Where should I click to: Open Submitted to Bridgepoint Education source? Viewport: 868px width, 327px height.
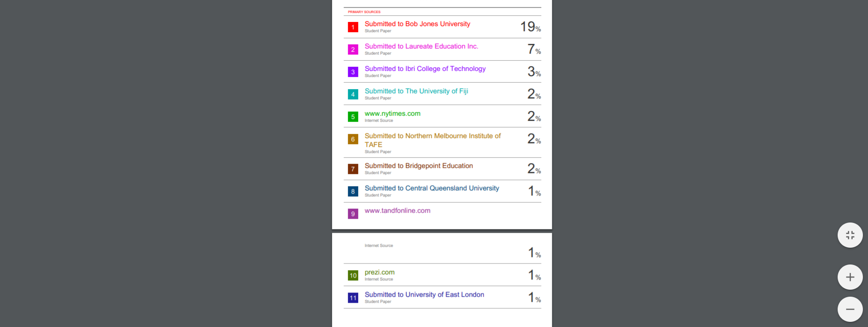point(418,166)
